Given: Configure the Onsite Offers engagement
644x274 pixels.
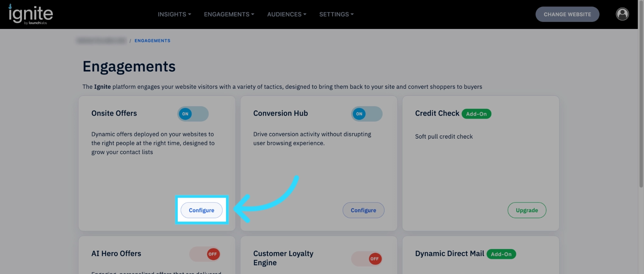Looking at the screenshot, I should click(x=202, y=210).
